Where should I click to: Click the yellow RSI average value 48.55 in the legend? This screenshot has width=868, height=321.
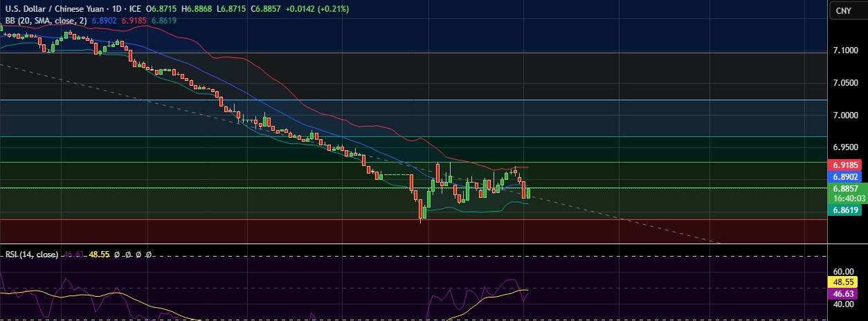(x=98, y=255)
